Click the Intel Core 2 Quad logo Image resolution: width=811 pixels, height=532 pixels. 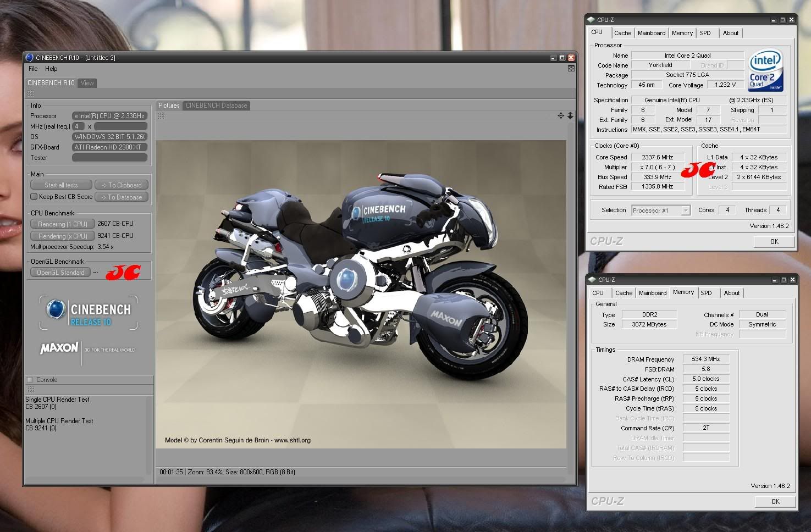point(766,71)
